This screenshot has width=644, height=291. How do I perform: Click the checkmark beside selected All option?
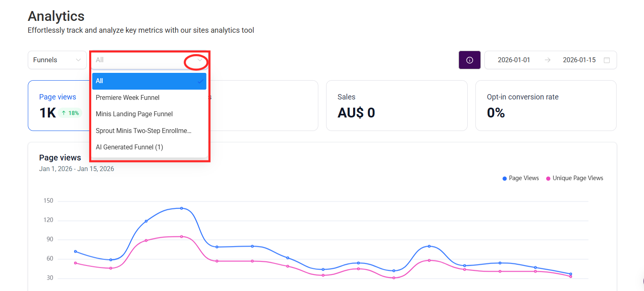pyautogui.click(x=200, y=81)
